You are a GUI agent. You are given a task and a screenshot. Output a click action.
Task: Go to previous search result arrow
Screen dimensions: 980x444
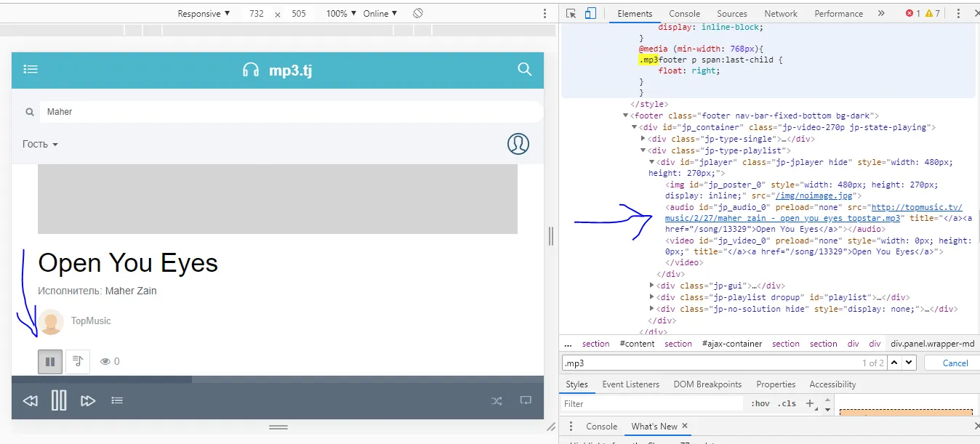(x=895, y=363)
